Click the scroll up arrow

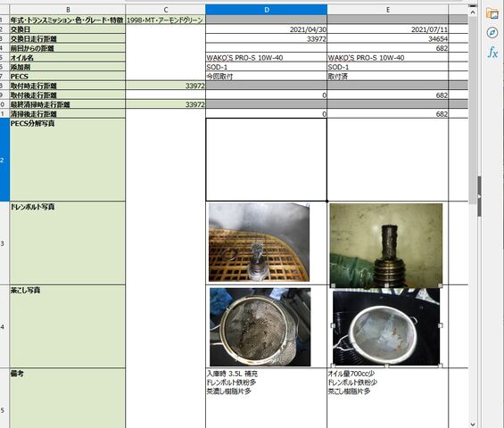473,12
